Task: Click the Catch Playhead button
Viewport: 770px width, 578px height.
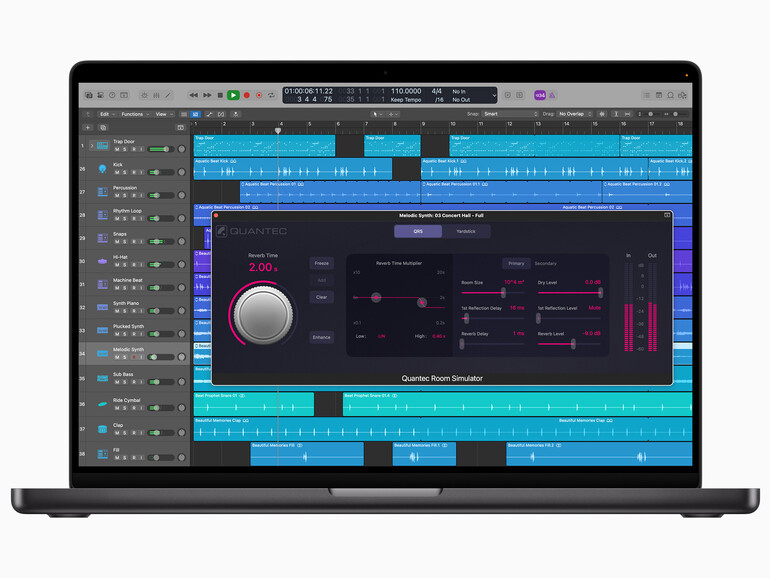Action: (x=236, y=114)
